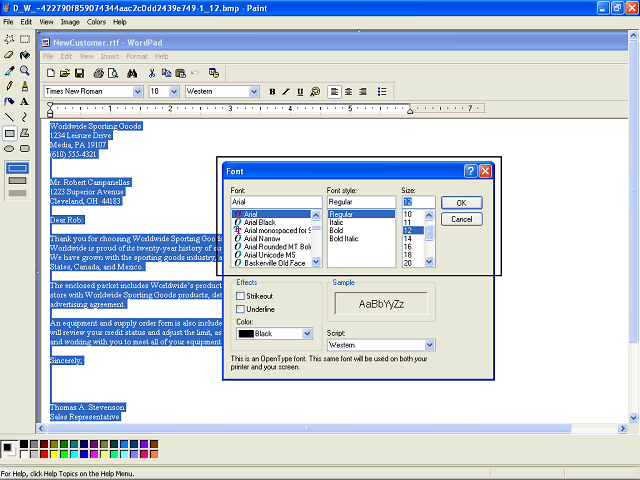Viewport: 640px width, 480px height.
Task: Pick the yellow swatch in Paint palette
Action: [x=54, y=454]
